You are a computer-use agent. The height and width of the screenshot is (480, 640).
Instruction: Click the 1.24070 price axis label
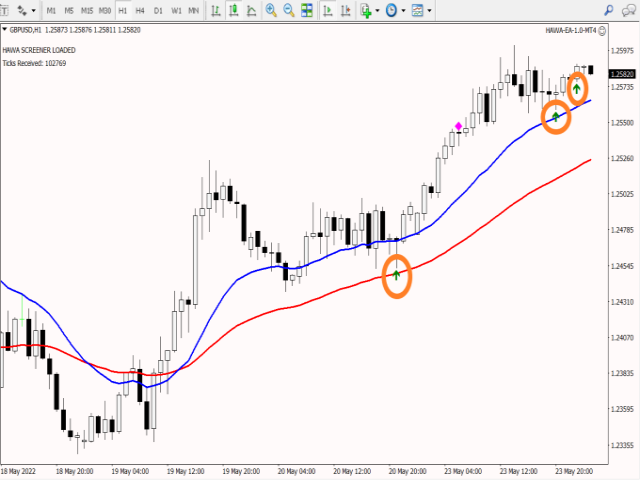622,338
